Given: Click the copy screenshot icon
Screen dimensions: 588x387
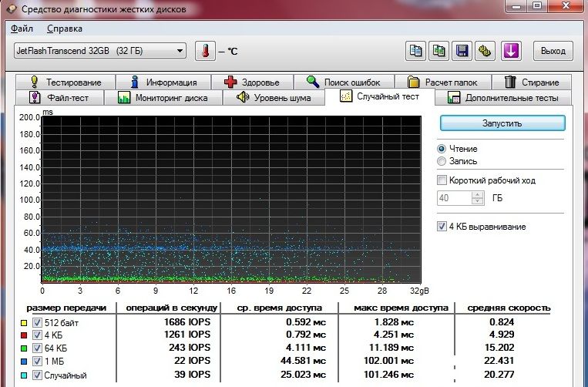Looking at the screenshot, I should coord(439,52).
